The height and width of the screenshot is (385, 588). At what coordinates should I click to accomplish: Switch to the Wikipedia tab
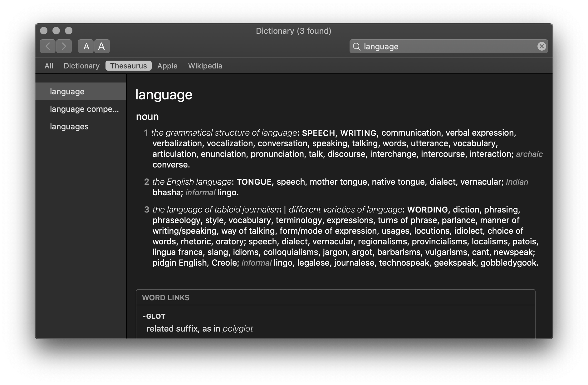(205, 66)
